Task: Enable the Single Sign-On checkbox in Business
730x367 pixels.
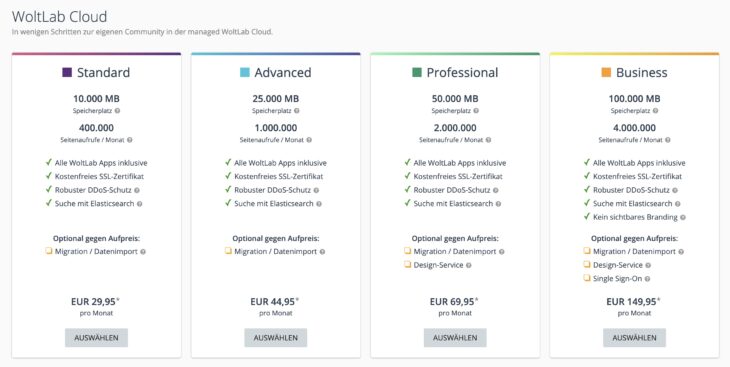Action: (587, 278)
